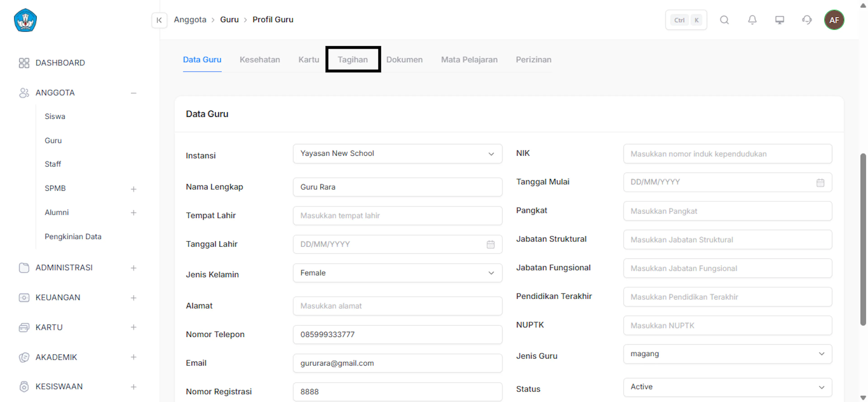Click the Nomor Telepon field
This screenshot has height=402, width=868.
(397, 335)
